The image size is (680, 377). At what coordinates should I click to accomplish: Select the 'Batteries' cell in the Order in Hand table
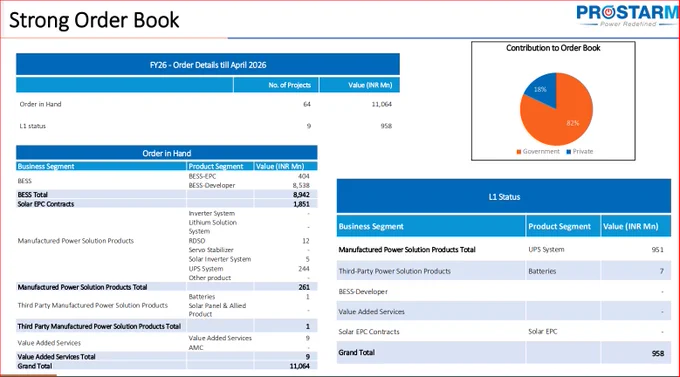(x=202, y=297)
